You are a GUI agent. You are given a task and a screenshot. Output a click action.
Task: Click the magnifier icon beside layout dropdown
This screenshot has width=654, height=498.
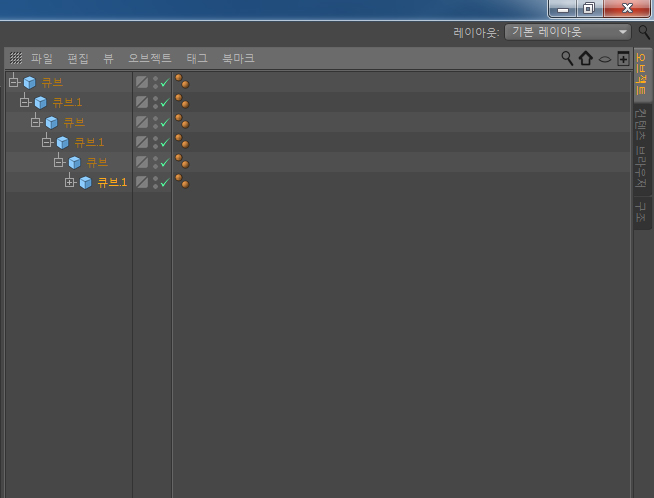(644, 32)
